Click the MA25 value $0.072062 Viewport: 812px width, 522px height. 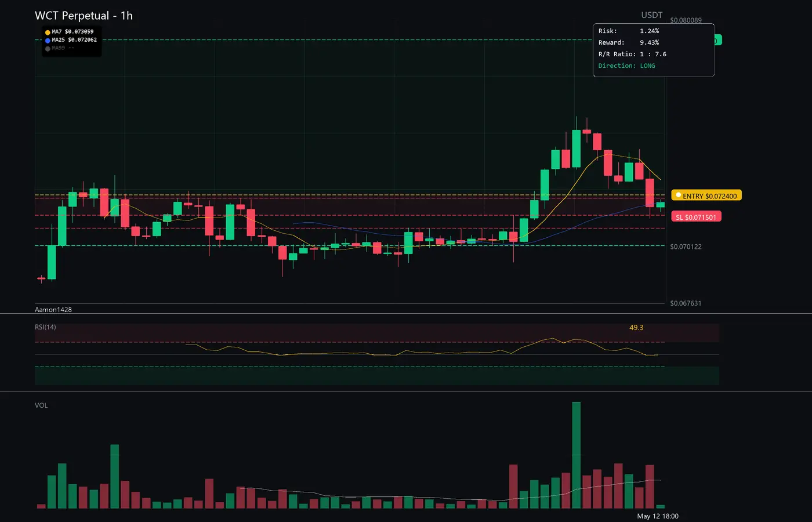(x=82, y=40)
